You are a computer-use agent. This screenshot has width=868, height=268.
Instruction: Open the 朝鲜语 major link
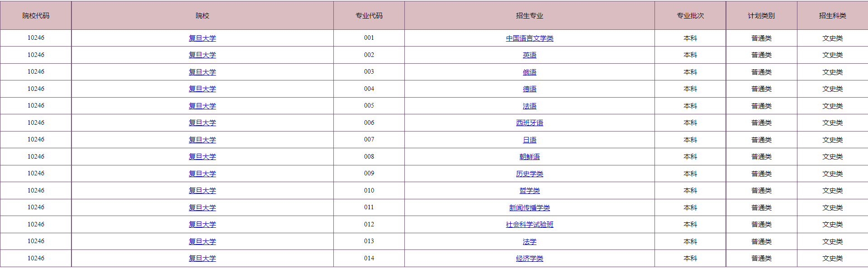(x=530, y=157)
